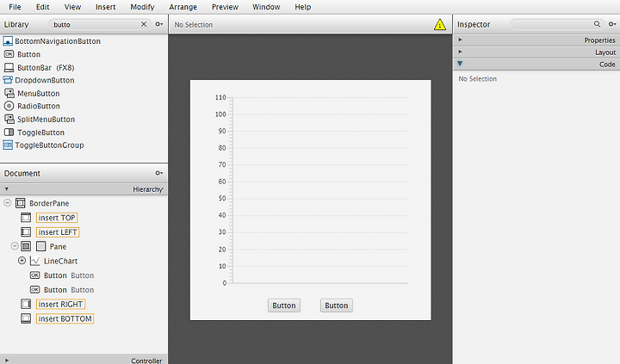
Task: Click the insert BOTTOM region icon
Action: click(26, 318)
